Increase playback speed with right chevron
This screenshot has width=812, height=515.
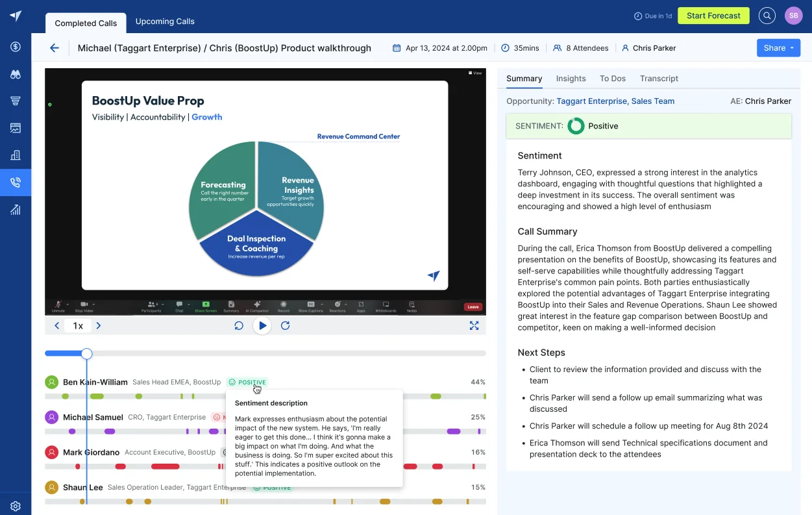[x=99, y=326]
